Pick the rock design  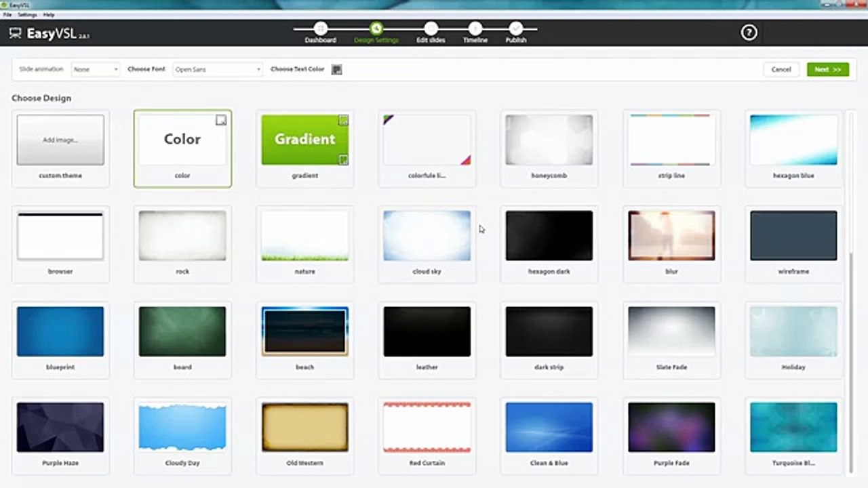182,244
